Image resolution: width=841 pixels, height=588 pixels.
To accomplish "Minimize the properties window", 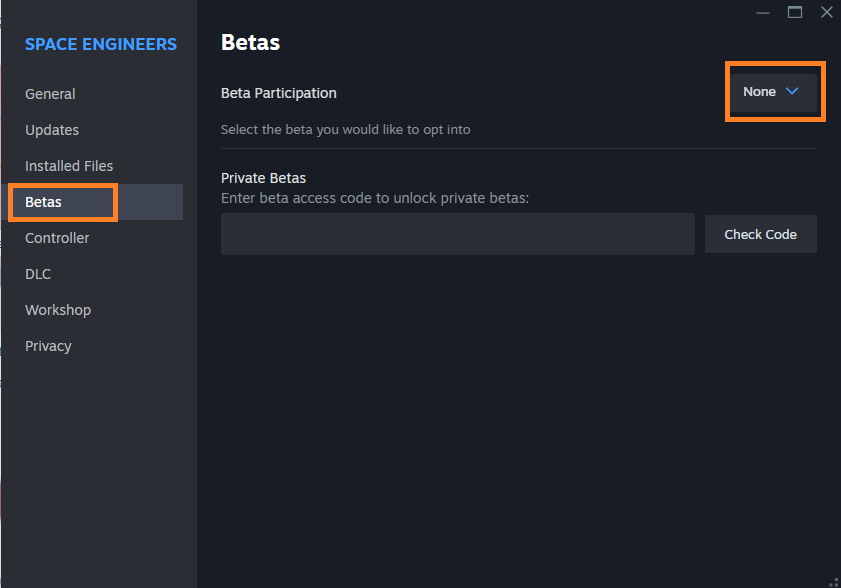I will (x=763, y=12).
